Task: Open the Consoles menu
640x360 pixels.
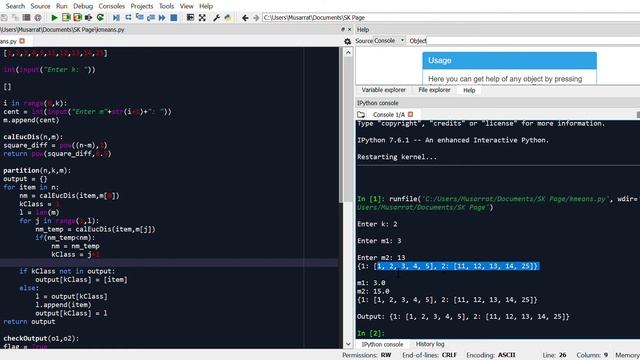Action: pos(111,6)
